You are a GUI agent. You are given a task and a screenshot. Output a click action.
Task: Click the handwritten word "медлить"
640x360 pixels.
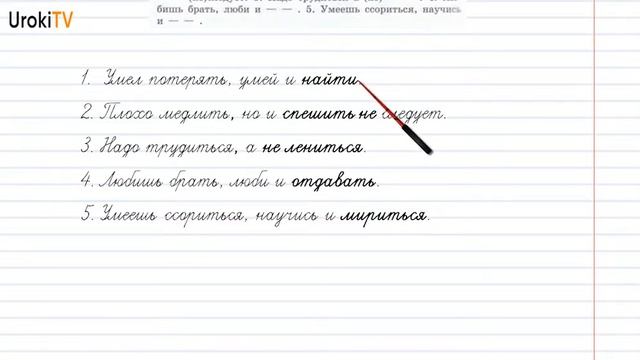pos(194,114)
